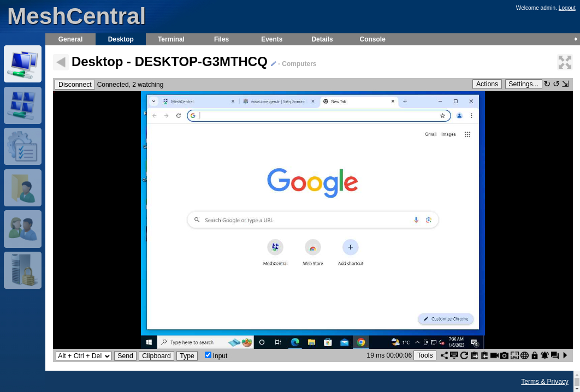Image resolution: width=580 pixels, height=392 pixels.
Task: Rotate the remote view clockwise
Action: tap(547, 84)
